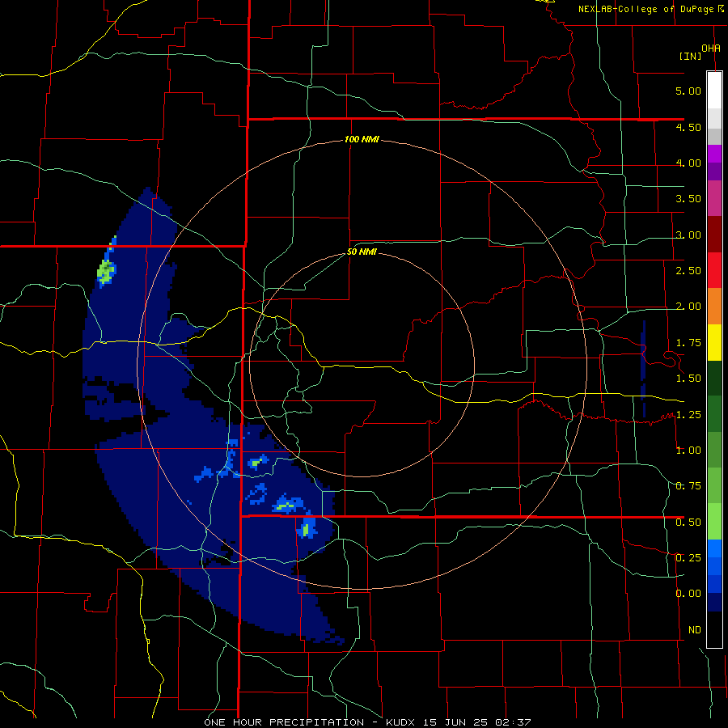The image size is (728, 728).
Task: Click the 0.50 legend value
Action: (x=688, y=523)
